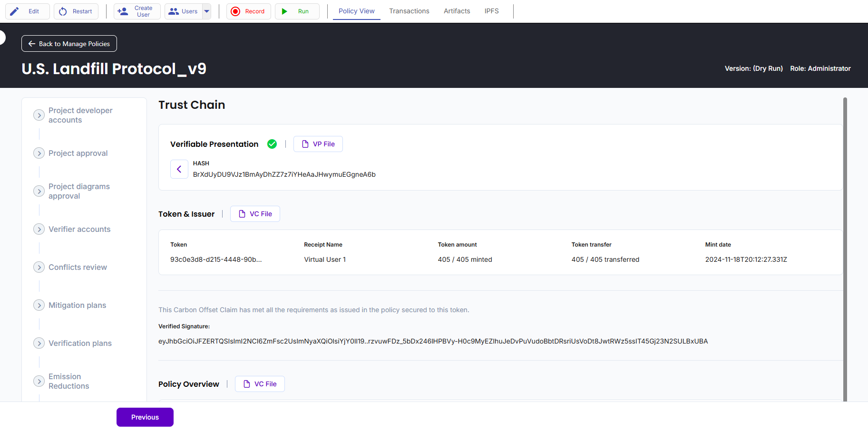Click the red Record icon
Viewport: 868px width, 430px height.
(235, 11)
